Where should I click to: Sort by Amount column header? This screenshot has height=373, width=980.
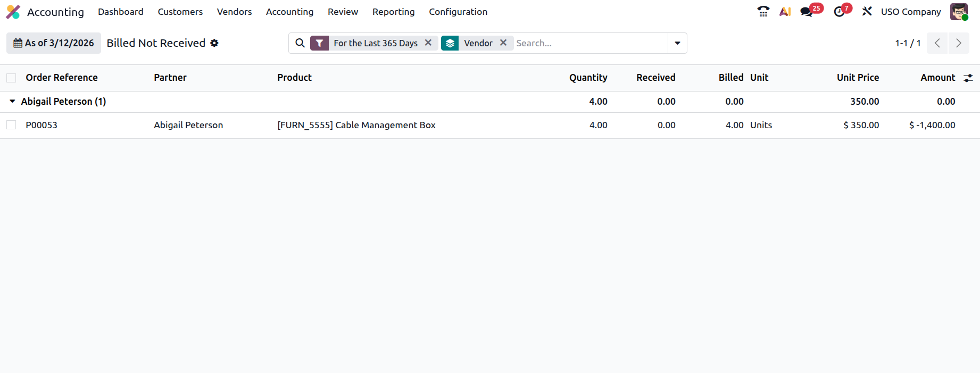[x=937, y=78]
